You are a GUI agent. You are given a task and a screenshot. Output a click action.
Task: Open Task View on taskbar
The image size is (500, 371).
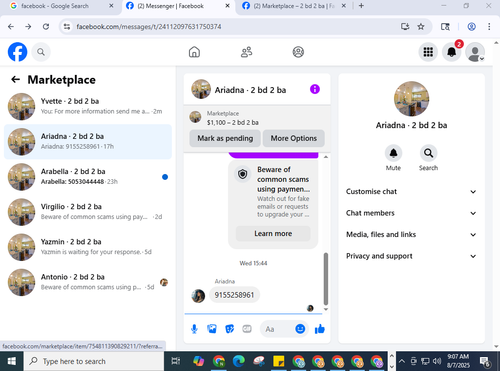(176, 361)
